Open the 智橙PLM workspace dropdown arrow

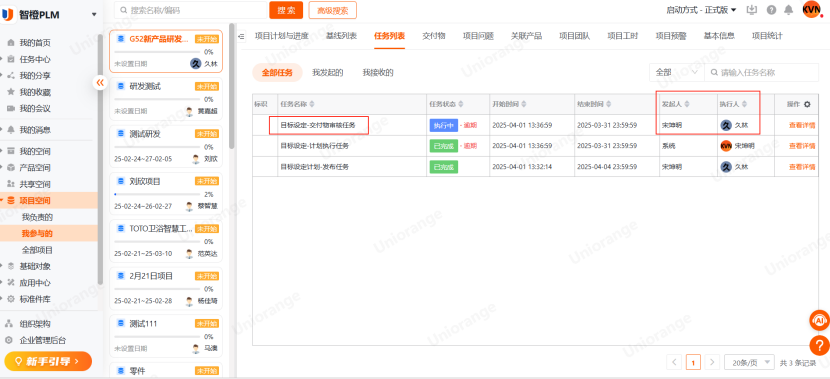point(94,14)
